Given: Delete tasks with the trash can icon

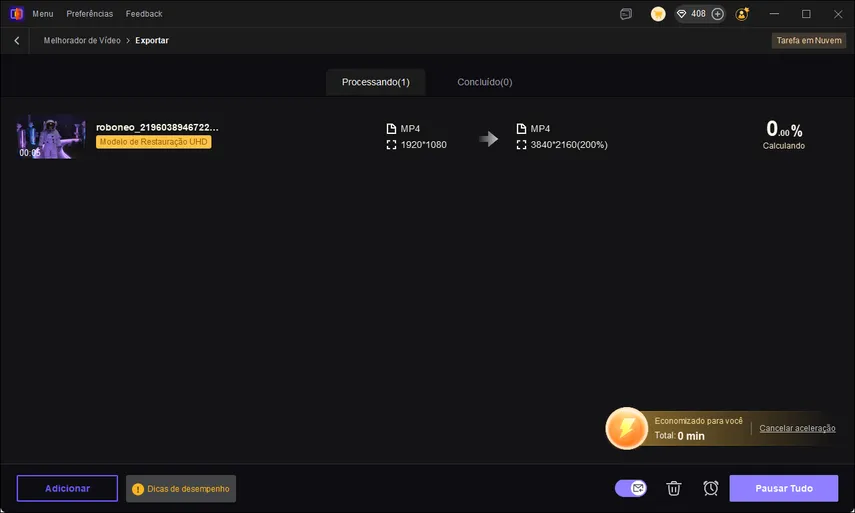Looking at the screenshot, I should pyautogui.click(x=674, y=488).
